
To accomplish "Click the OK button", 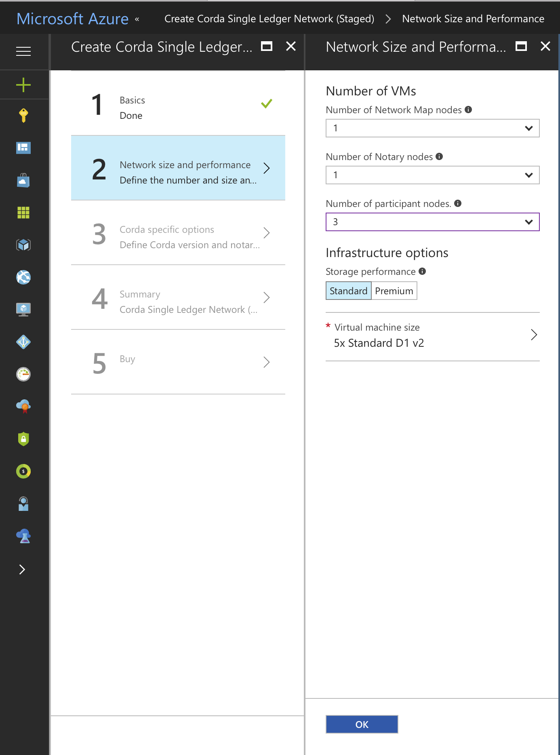I will pos(362,724).
